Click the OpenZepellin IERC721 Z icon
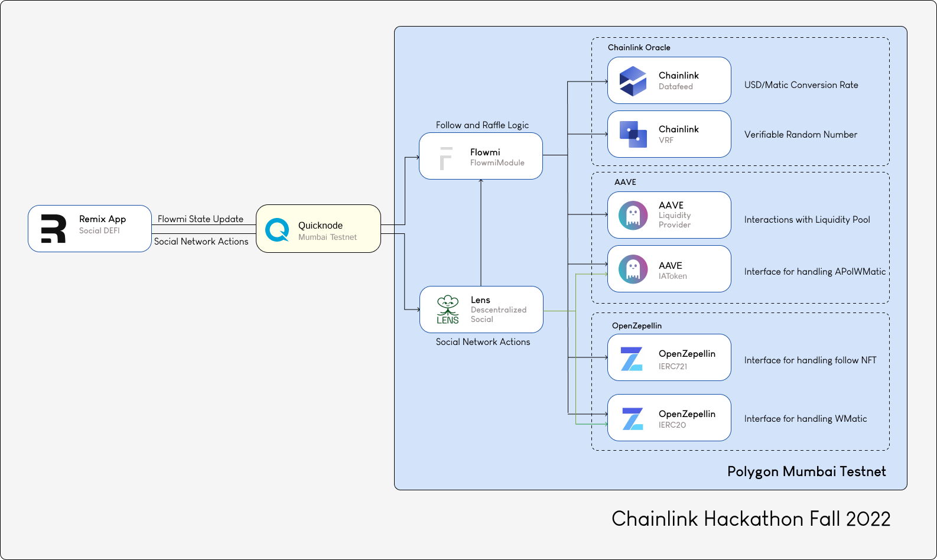The height and width of the screenshot is (560, 937). (x=632, y=359)
